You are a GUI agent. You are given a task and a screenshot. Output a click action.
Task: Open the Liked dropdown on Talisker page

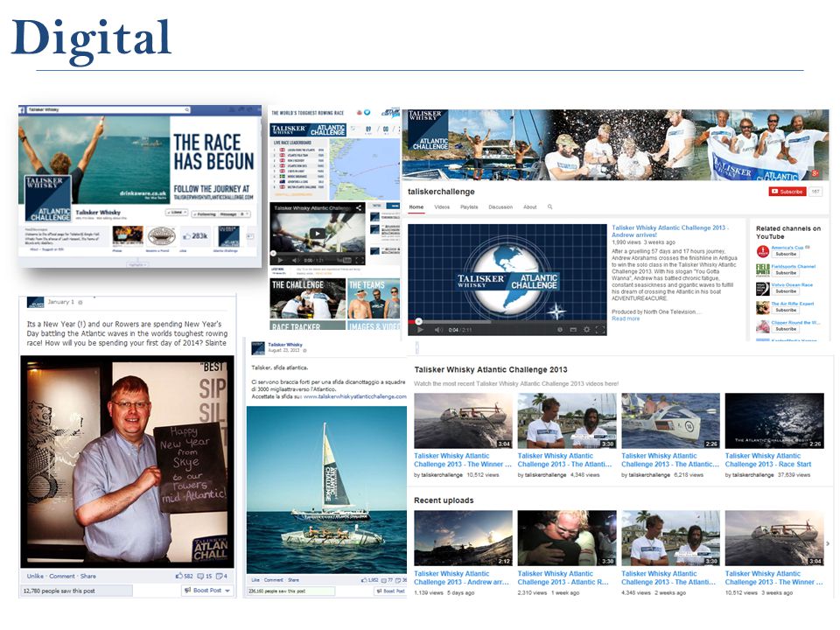[x=176, y=213]
